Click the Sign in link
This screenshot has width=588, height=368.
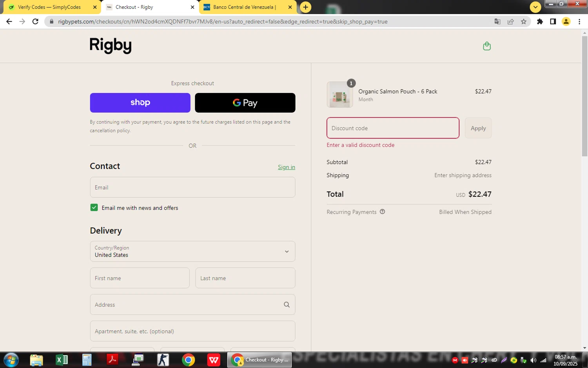[287, 167]
